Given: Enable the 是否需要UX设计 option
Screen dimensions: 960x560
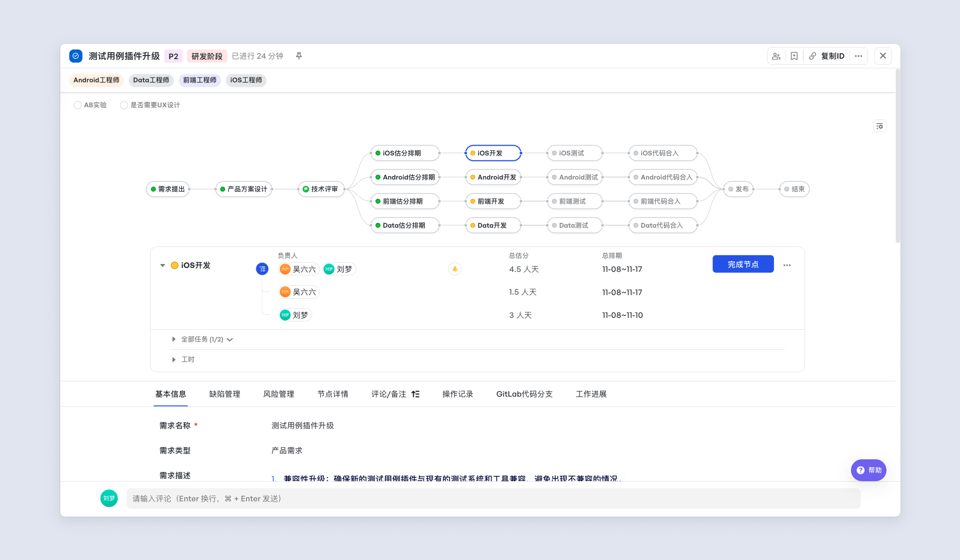Looking at the screenshot, I should point(124,105).
